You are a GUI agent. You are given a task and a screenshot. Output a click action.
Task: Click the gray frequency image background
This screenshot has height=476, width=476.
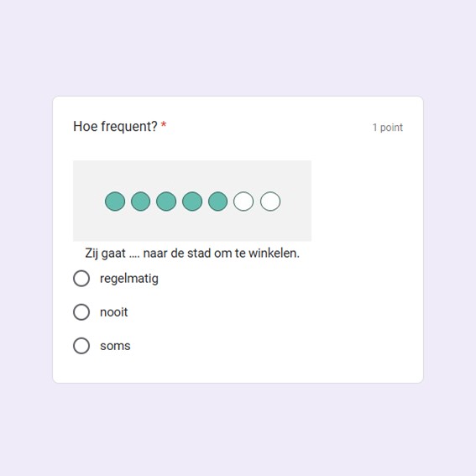(192, 225)
